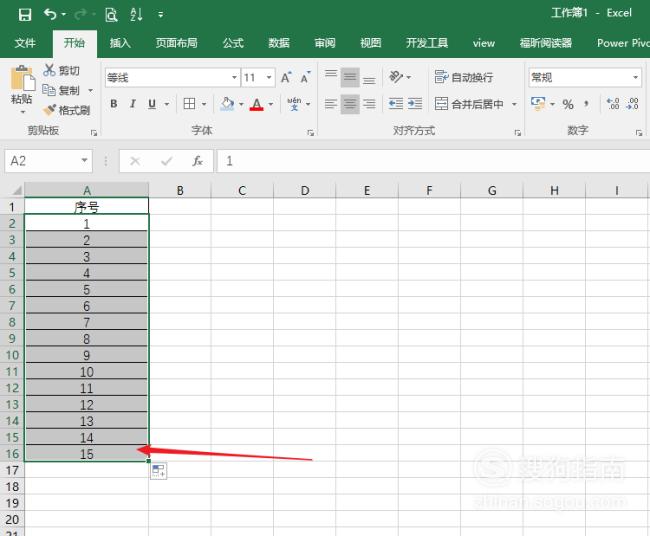The width and height of the screenshot is (650, 536).
Task: Click the Insert Function fx icon
Action: pyautogui.click(x=197, y=161)
